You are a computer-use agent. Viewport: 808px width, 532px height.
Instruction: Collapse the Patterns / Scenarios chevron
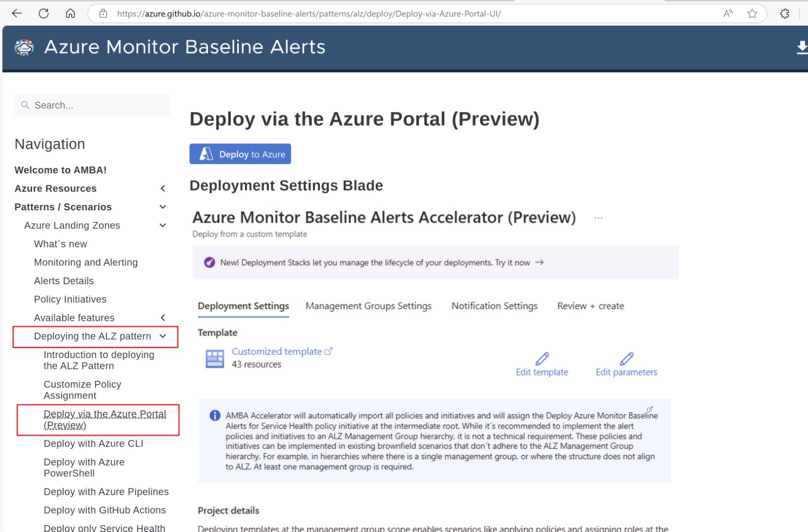click(163, 207)
